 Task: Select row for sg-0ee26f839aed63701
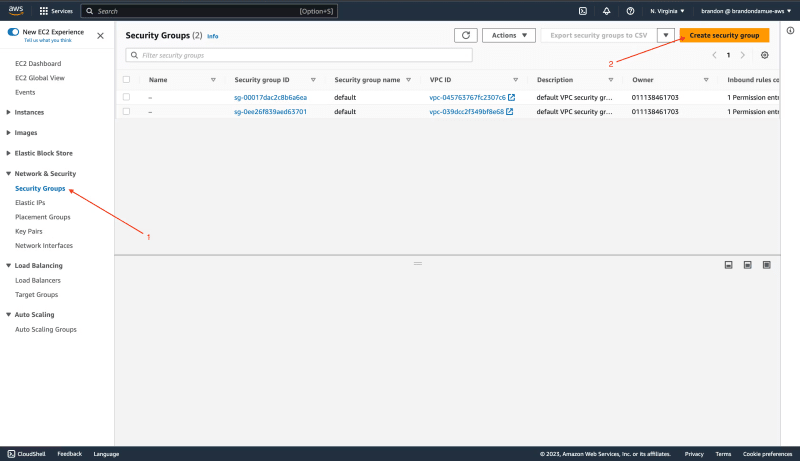coord(127,111)
